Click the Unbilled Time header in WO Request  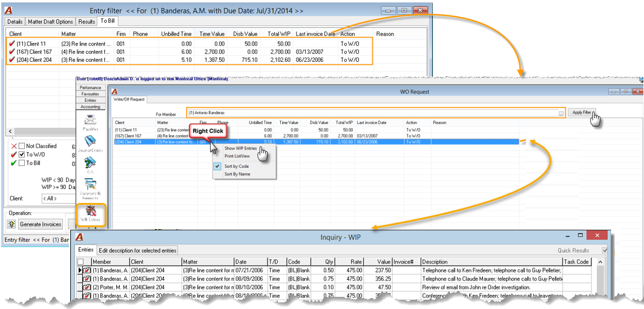pyautogui.click(x=260, y=122)
